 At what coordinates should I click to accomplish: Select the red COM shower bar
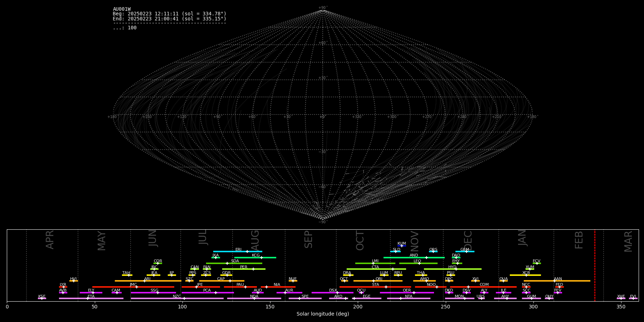click(484, 287)
